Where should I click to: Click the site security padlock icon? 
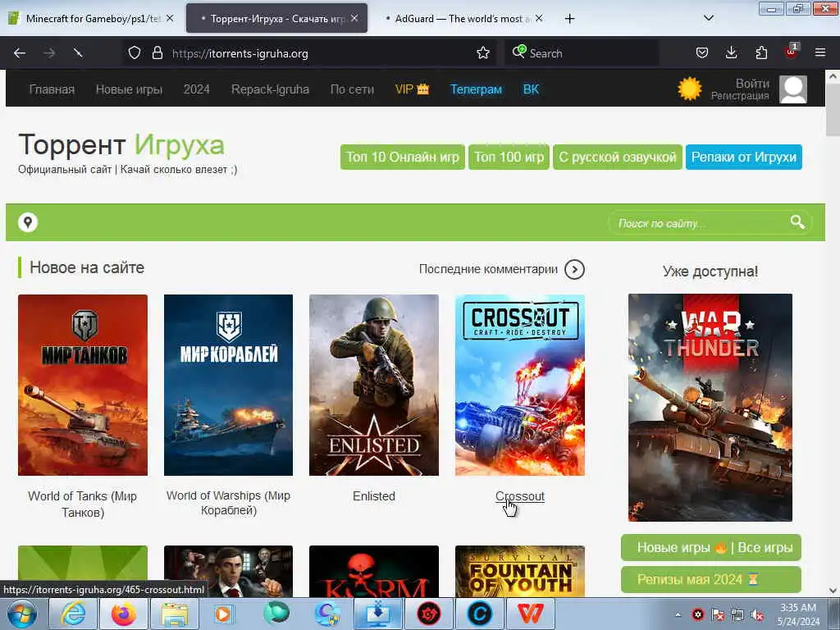pyautogui.click(x=157, y=53)
